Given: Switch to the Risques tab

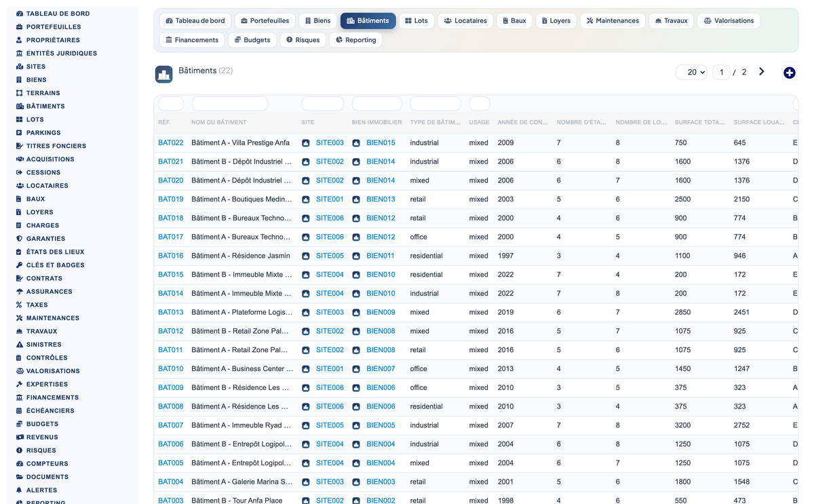Looking at the screenshot, I should click(x=303, y=40).
